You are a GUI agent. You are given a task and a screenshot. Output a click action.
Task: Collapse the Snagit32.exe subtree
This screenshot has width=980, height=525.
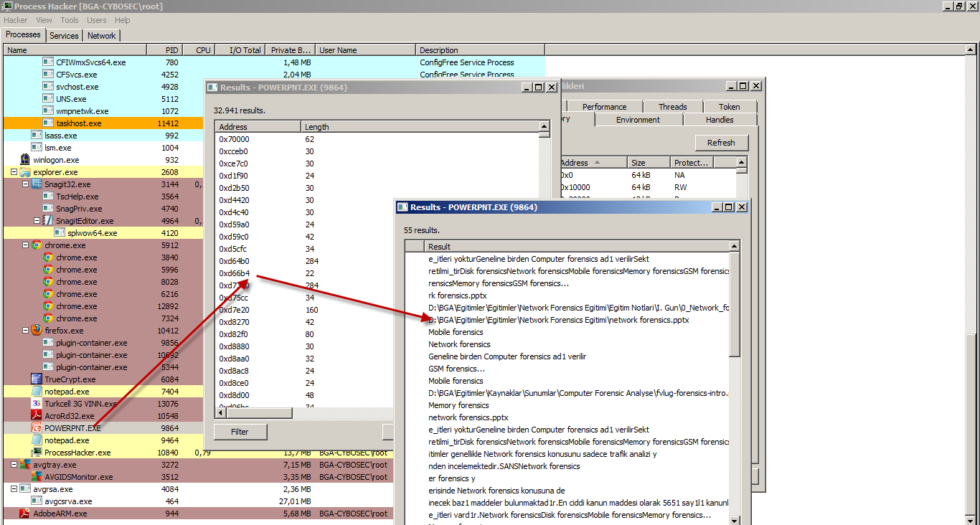(x=25, y=184)
